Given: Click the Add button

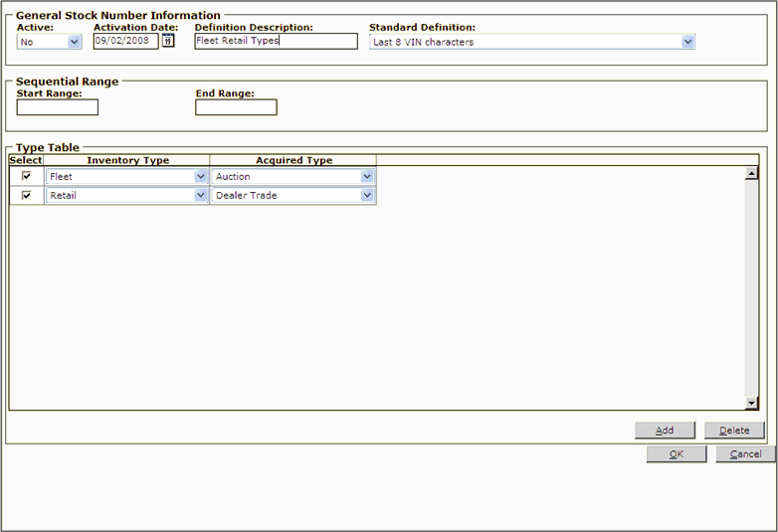Looking at the screenshot, I should 665,431.
